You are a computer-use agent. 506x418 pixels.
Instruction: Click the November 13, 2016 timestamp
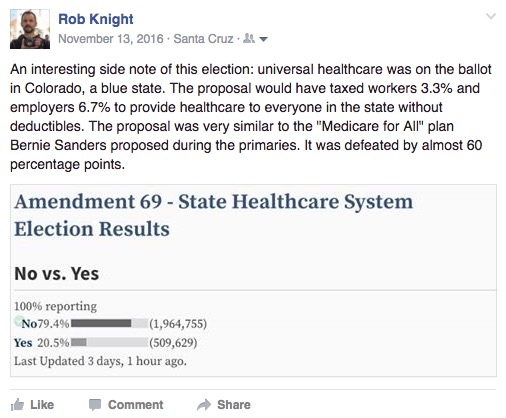coord(111,39)
